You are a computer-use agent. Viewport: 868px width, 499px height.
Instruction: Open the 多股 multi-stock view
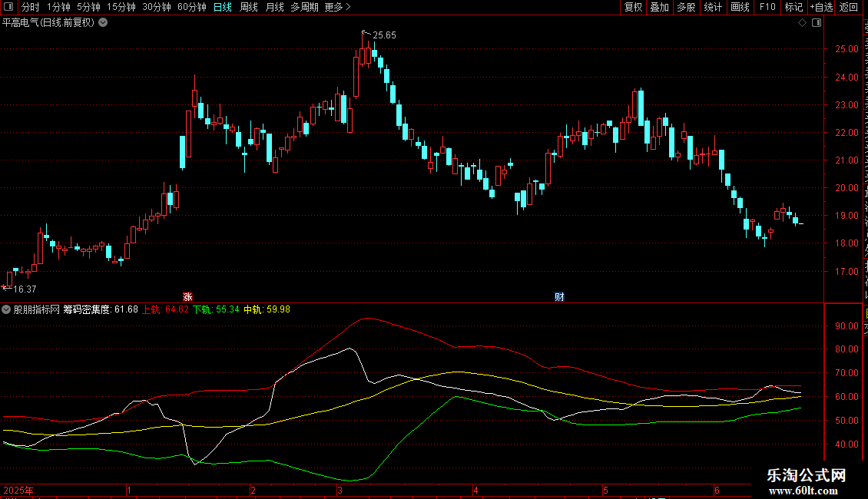(x=687, y=7)
